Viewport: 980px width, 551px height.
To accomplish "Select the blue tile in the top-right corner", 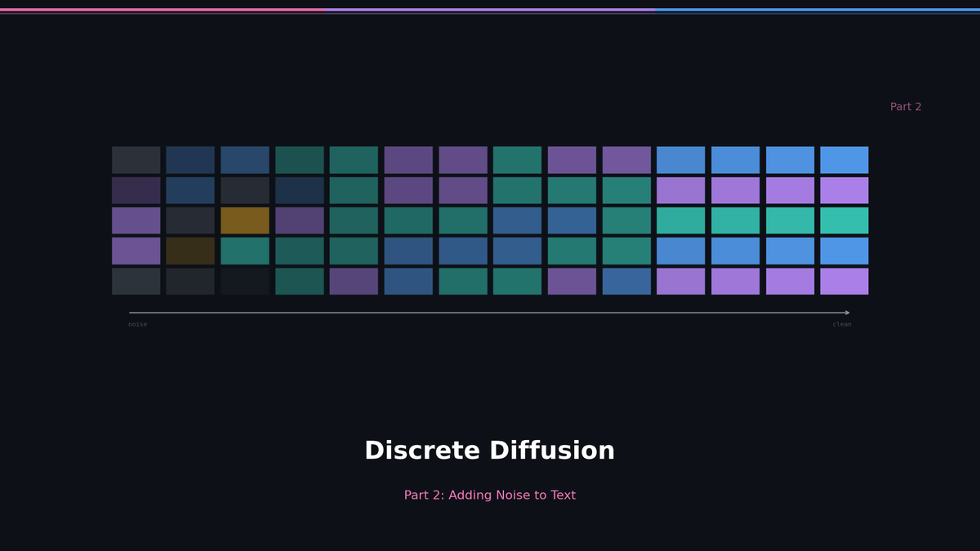I will (844, 159).
